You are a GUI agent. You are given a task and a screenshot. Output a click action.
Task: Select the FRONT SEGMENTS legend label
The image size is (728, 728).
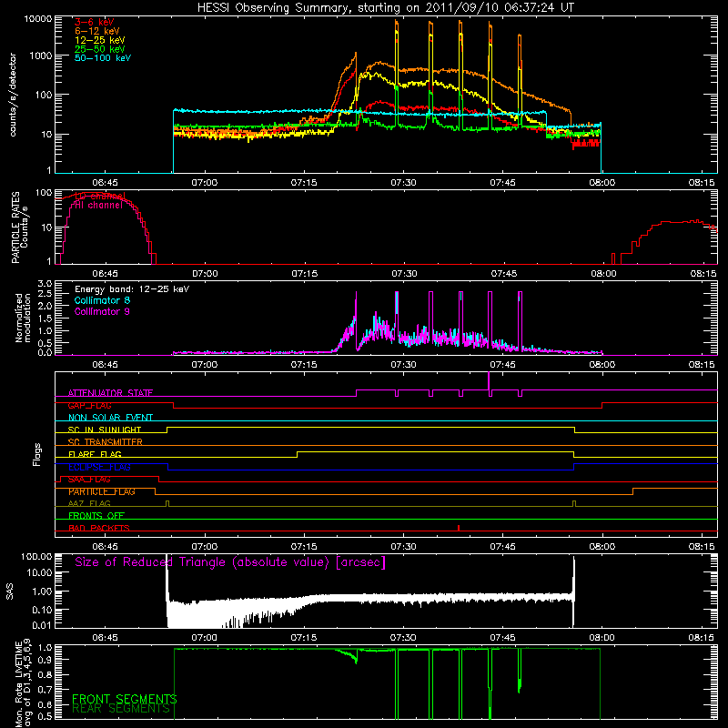tap(125, 699)
